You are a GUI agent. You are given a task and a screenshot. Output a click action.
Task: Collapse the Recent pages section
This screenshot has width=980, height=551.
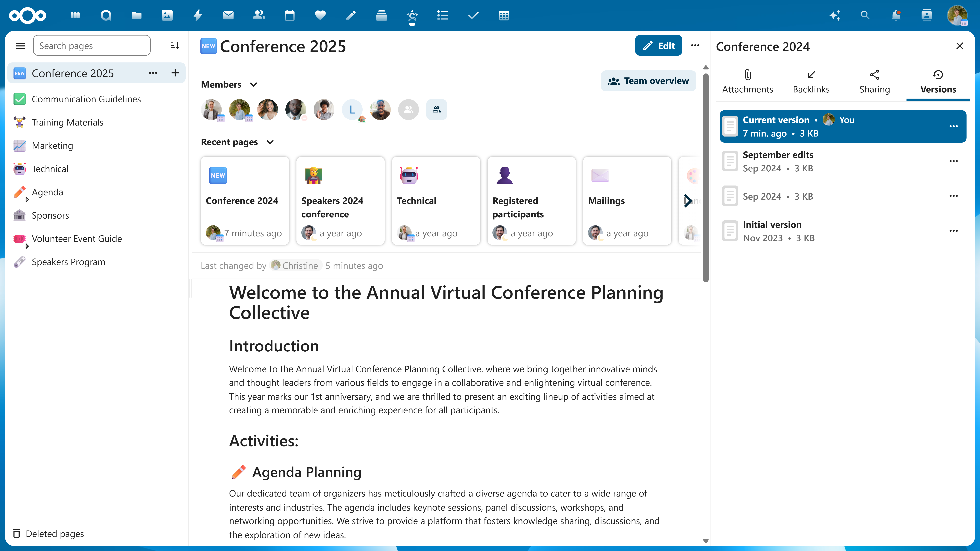pyautogui.click(x=270, y=142)
